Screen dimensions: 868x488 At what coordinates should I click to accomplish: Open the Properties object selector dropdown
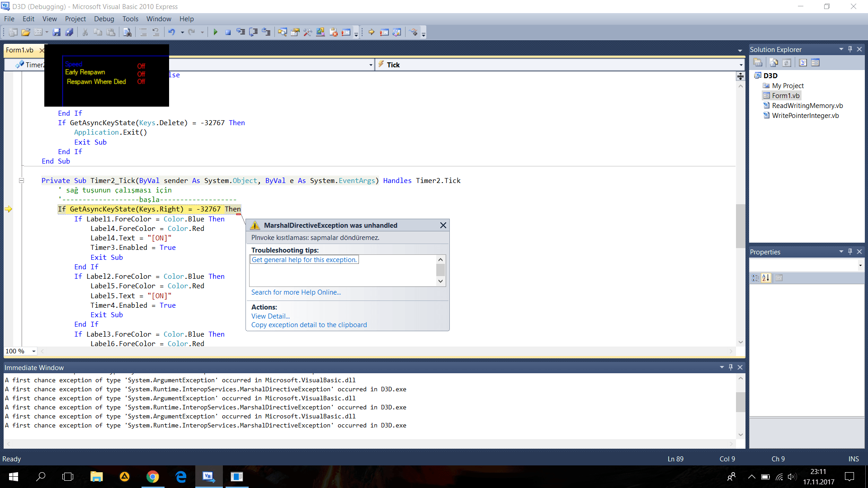(860, 266)
